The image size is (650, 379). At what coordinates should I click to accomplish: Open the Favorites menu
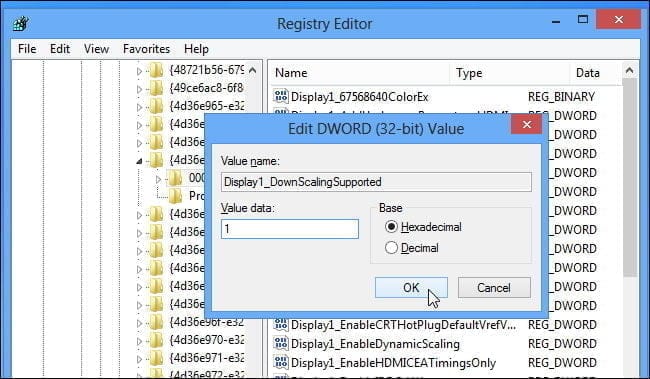click(x=146, y=49)
